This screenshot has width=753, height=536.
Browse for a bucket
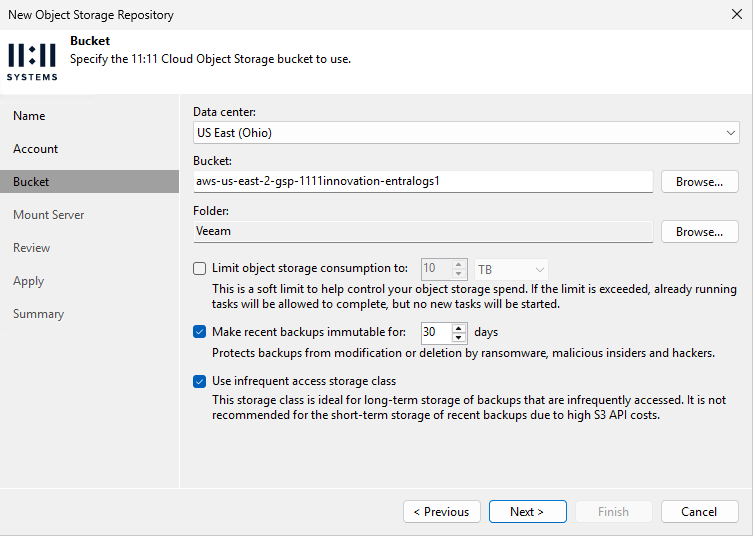(699, 182)
